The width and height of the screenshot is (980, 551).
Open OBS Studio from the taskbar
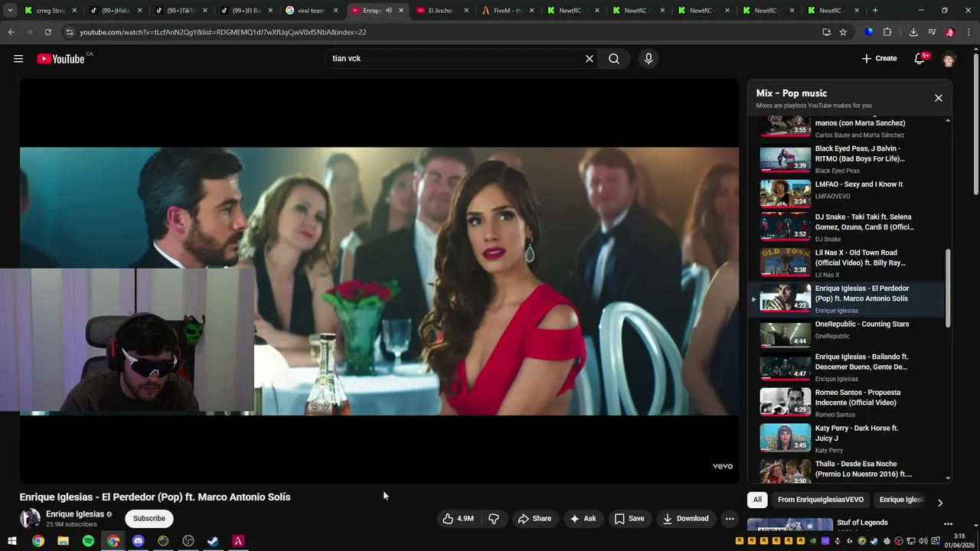pyautogui.click(x=188, y=541)
